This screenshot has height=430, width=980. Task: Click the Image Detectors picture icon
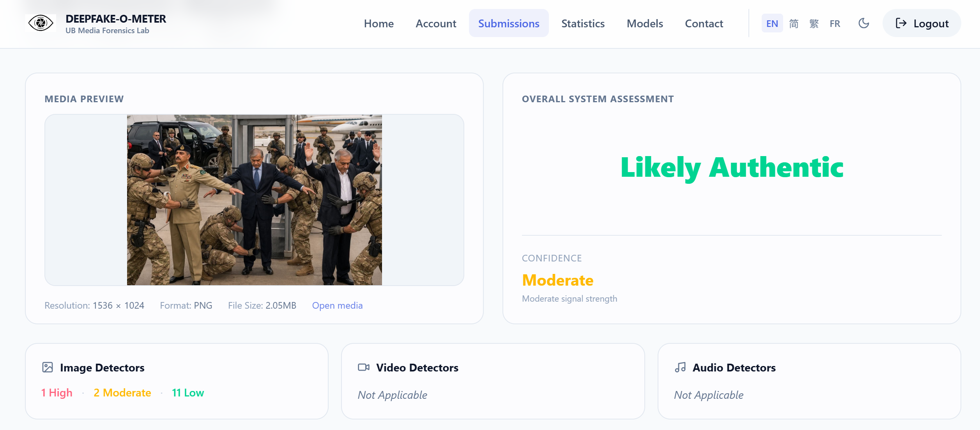coord(48,367)
